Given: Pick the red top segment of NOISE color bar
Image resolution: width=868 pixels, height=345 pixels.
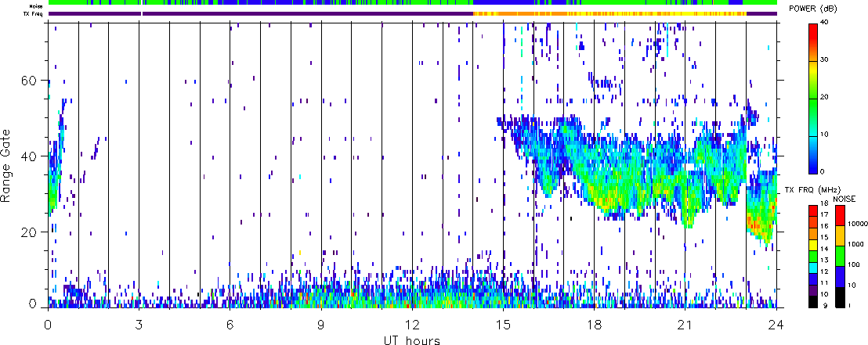Looking at the screenshot, I should click(840, 216).
